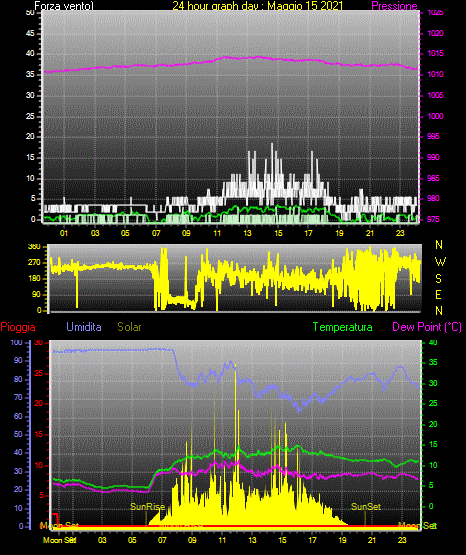
Task: Click the 'SunSet' marker text
Action: 366,507
